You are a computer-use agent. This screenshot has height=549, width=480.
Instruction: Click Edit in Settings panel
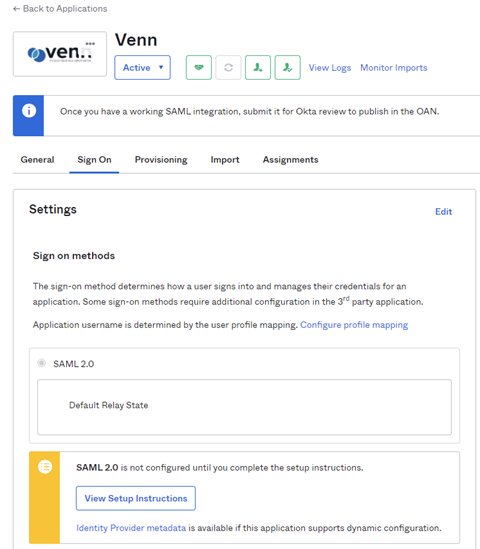444,211
